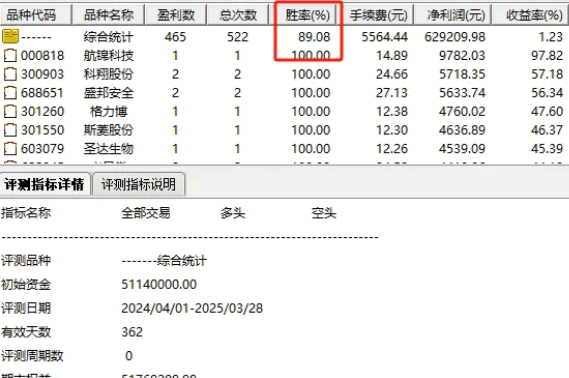This screenshot has width=569, height=378.
Task: Click commission value 5564.44
Action: click(385, 37)
